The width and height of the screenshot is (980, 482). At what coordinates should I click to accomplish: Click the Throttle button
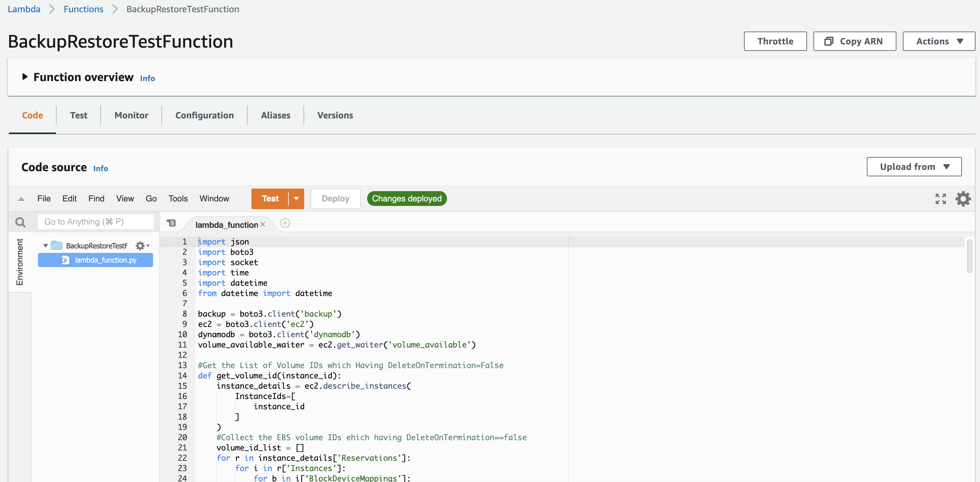coord(775,41)
